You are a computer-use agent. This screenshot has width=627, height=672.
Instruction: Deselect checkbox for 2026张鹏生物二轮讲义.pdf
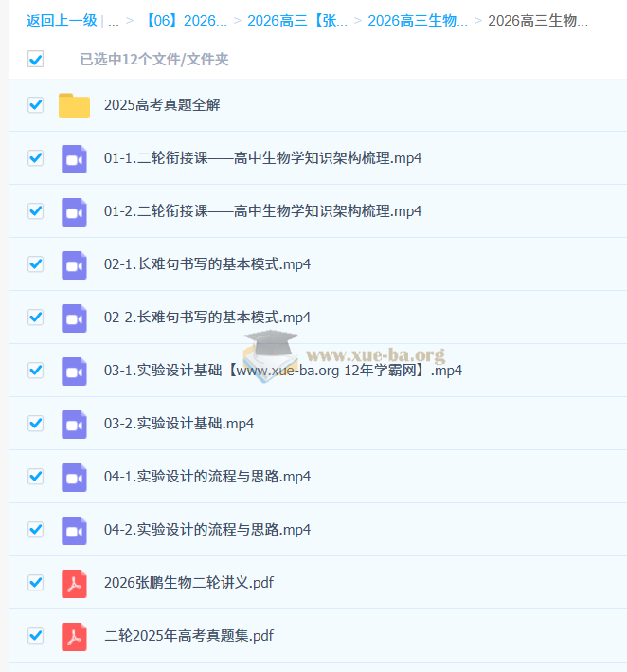pyautogui.click(x=36, y=583)
